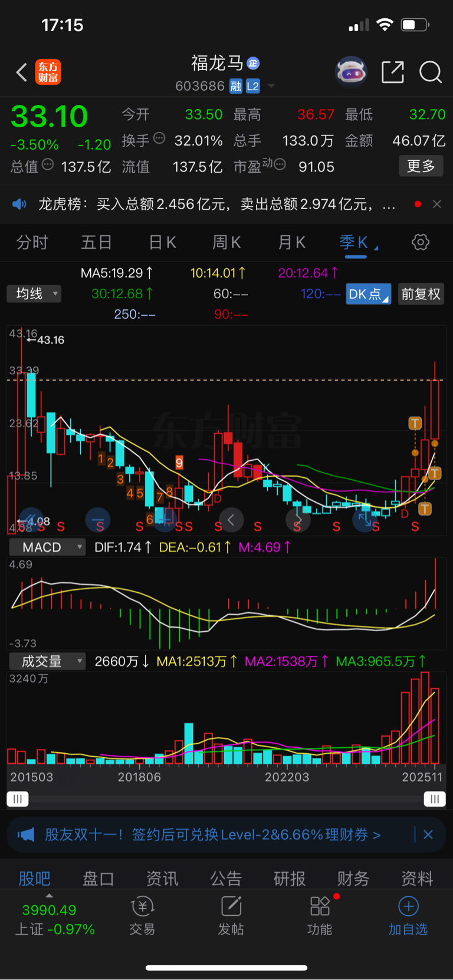
Task: Expand stock code dropdown arrow
Action: pyautogui.click(x=271, y=86)
